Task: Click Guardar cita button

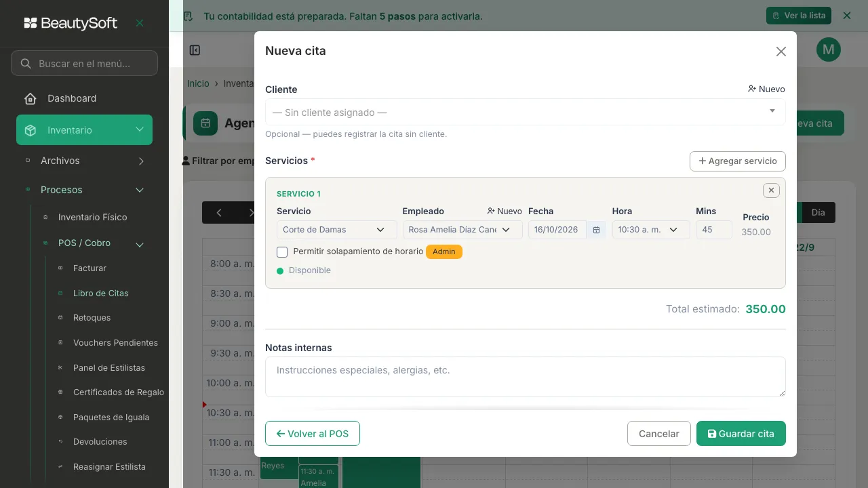Action: 741,434
